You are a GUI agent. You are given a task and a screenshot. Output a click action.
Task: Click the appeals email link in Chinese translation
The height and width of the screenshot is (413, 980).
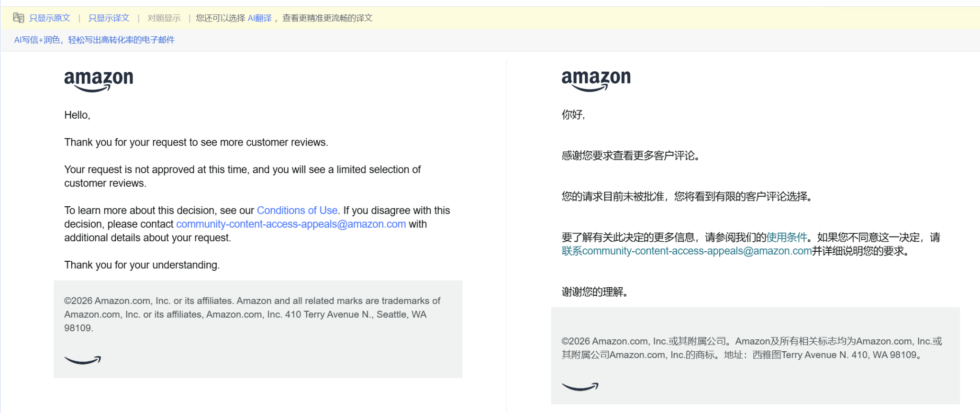687,251
